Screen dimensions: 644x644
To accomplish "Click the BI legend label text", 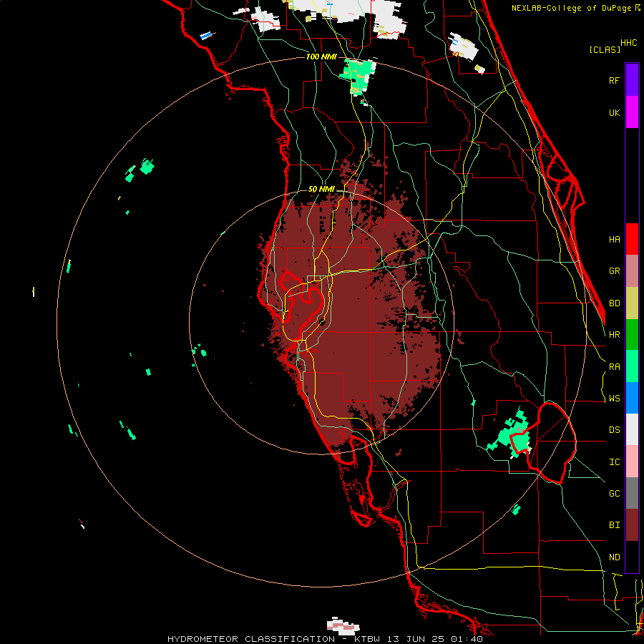I will [x=614, y=525].
